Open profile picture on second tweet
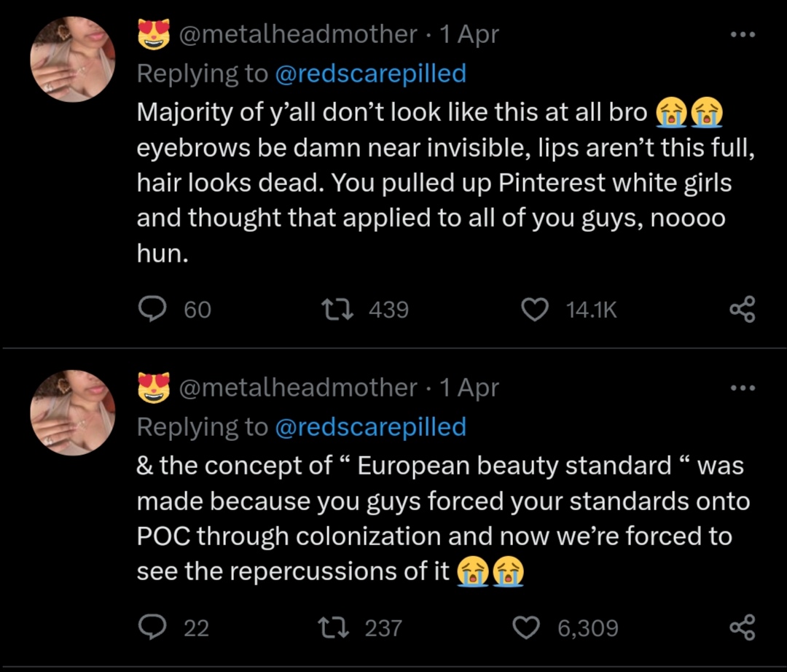 click(73, 413)
